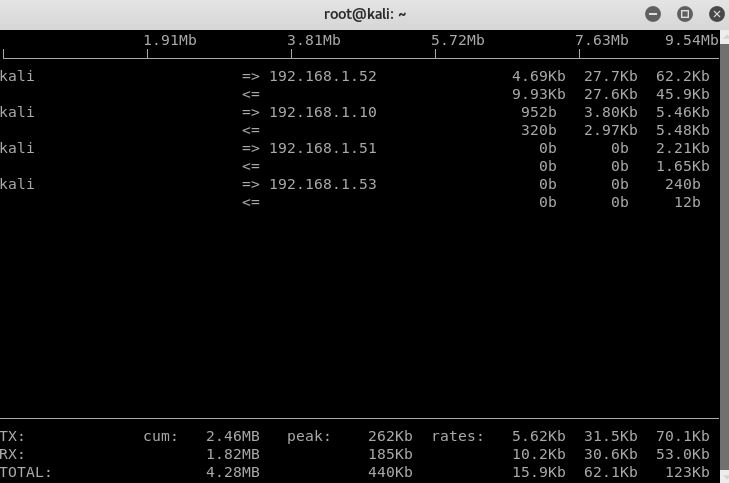This screenshot has height=483, width=729.
Task: Click IP address 192.168.1.51
Action: point(323,148)
